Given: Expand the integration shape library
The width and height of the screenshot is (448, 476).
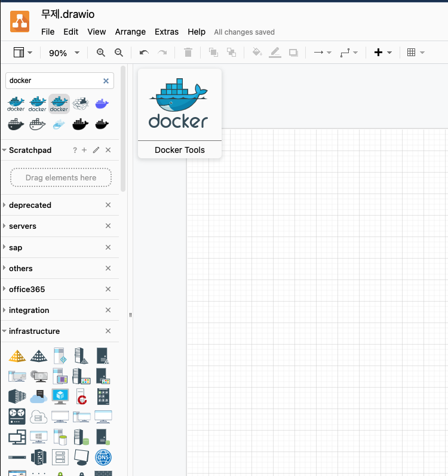Looking at the screenshot, I should [29, 311].
